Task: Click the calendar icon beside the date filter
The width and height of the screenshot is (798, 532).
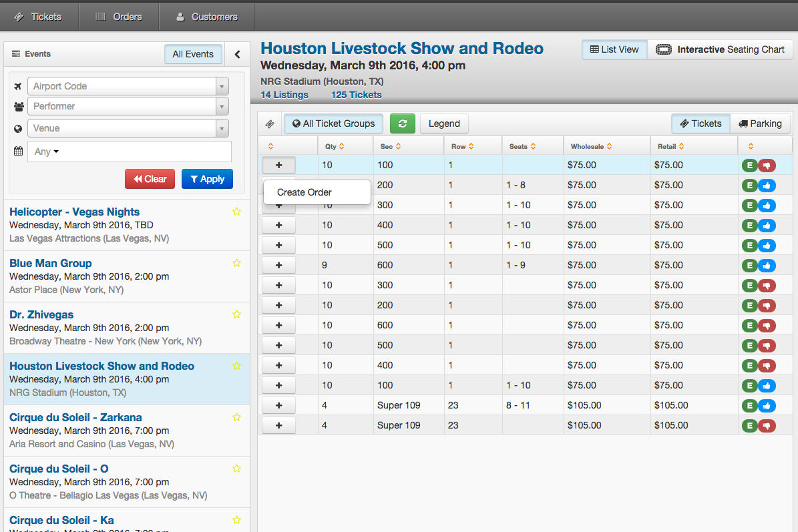Action: click(x=18, y=151)
